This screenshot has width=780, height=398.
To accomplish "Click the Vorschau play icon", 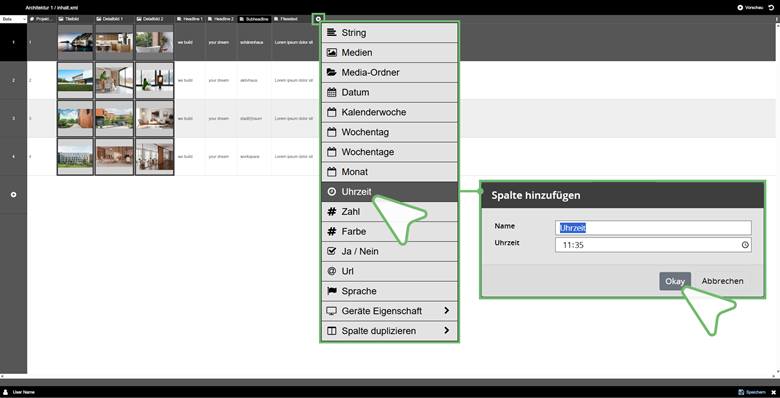I will [740, 8].
